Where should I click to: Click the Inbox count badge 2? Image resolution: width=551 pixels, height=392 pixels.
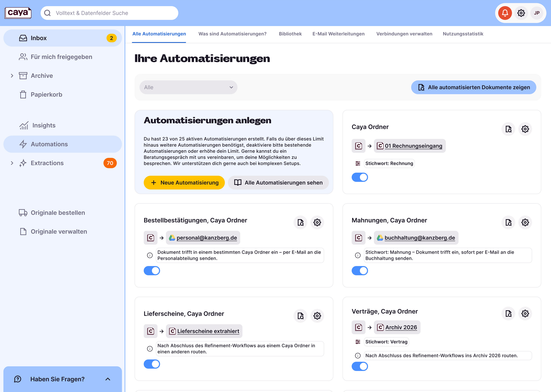coord(111,38)
